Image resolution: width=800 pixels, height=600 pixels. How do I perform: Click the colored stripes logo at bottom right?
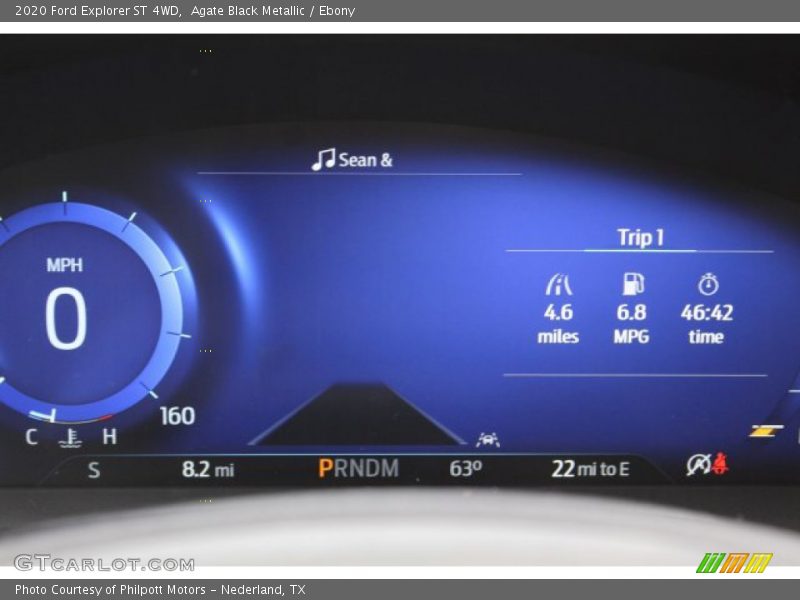(734, 563)
